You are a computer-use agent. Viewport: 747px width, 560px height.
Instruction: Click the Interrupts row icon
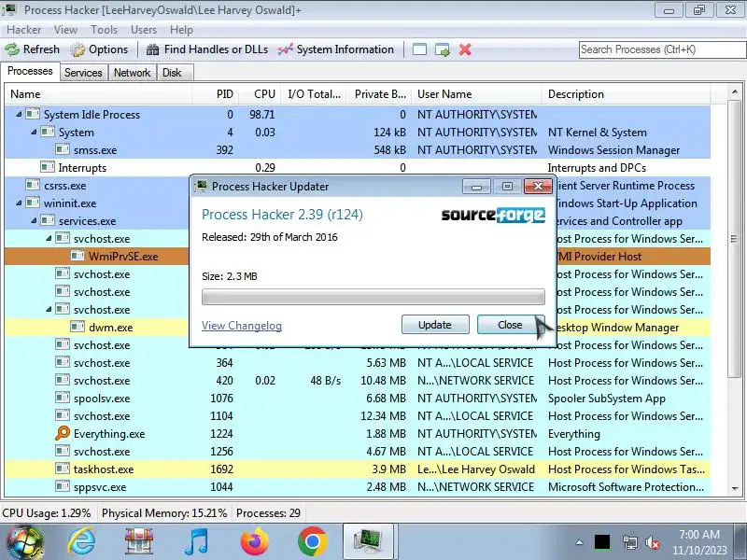pos(48,167)
